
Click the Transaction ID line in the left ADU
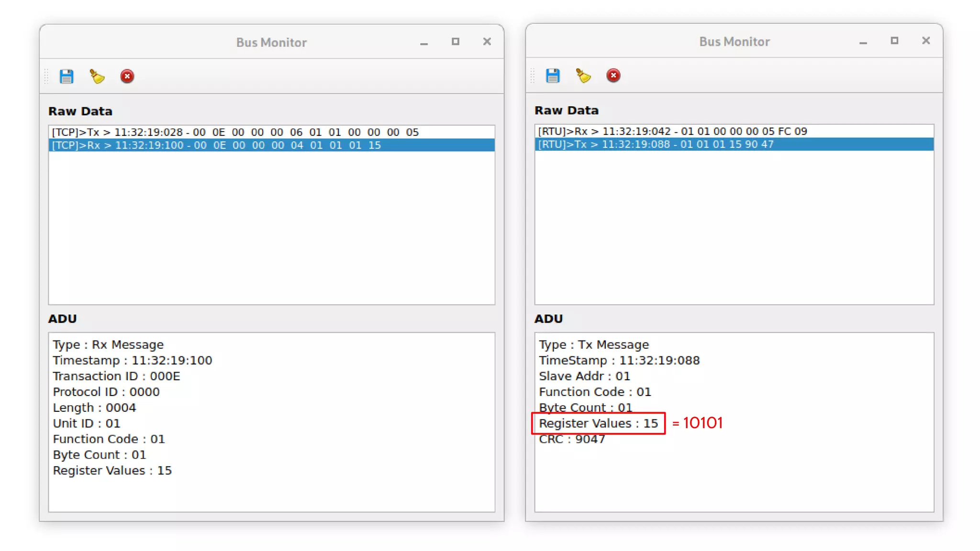116,376
